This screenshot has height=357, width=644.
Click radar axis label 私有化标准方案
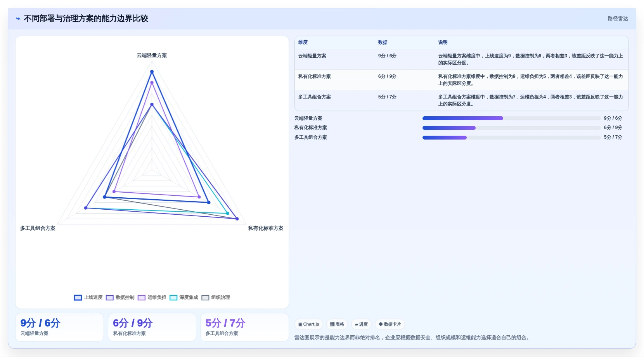[x=266, y=228]
